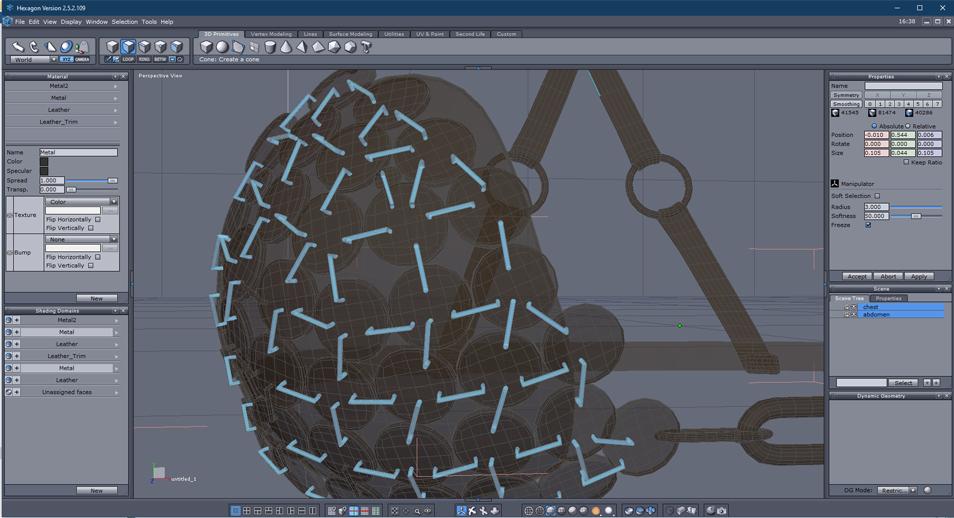This screenshot has height=518, width=954.
Task: Click the white shading sphere in bottom toolbar
Action: (607, 511)
